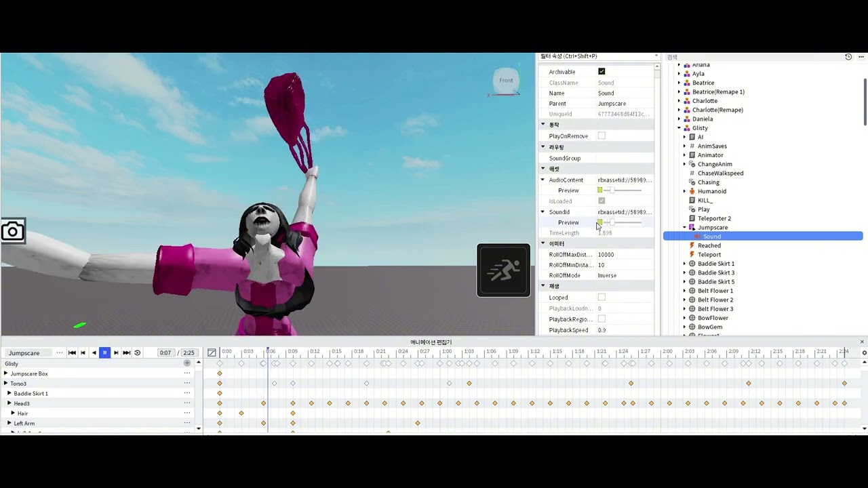This screenshot has width=868, height=488.
Task: Jump to last frame in animation editor
Action: tap(126, 352)
